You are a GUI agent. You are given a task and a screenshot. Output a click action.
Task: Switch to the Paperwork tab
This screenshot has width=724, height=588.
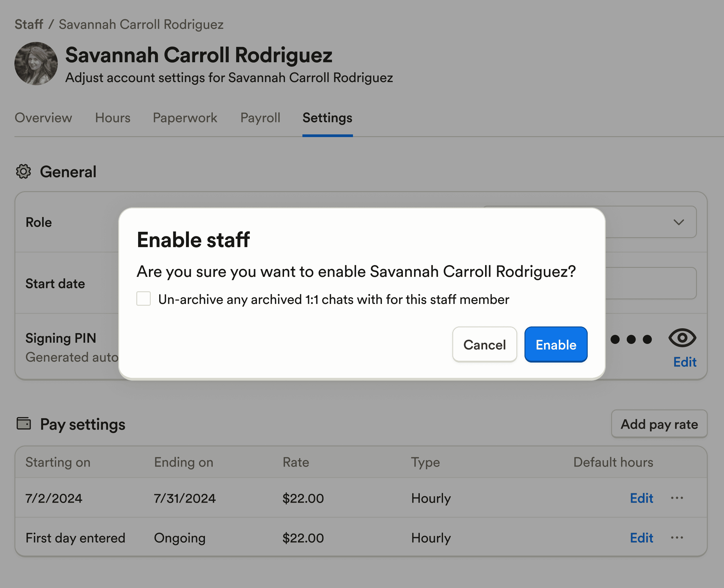tap(185, 118)
